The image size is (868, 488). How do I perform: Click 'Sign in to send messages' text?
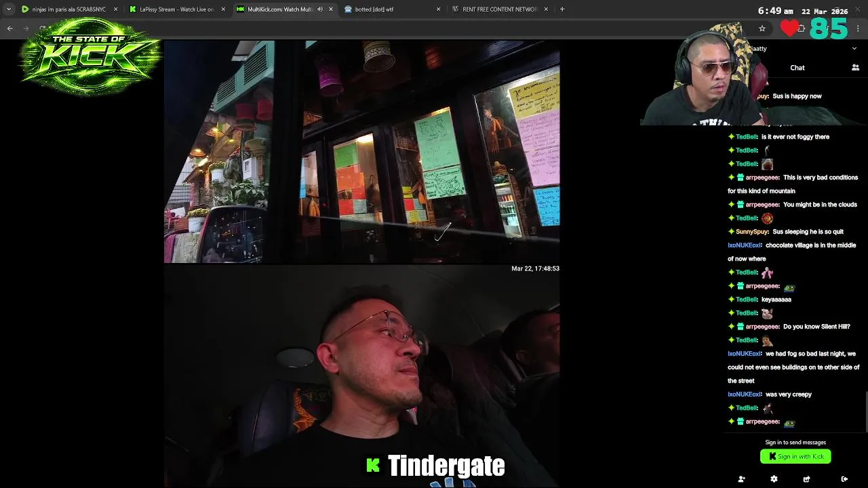pos(795,442)
